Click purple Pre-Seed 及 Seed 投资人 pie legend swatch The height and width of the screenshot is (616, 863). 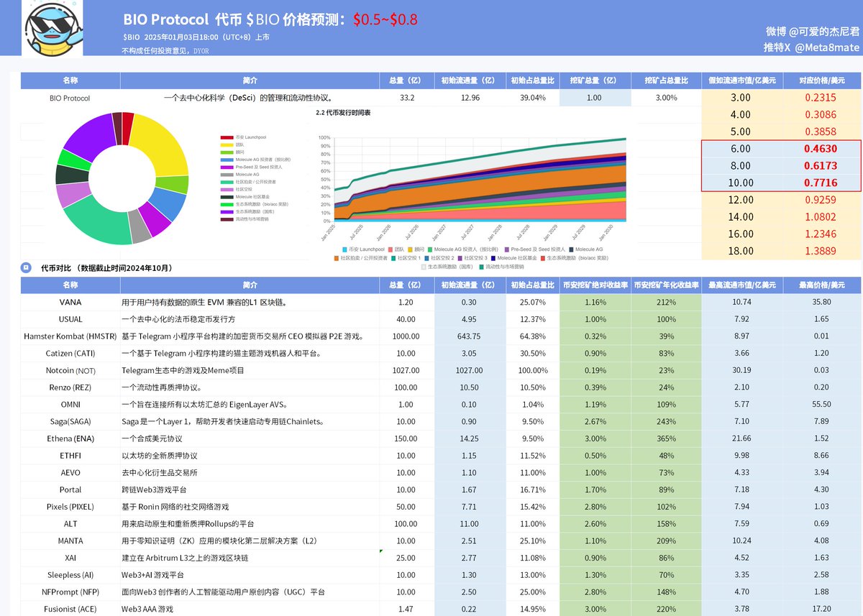click(x=227, y=167)
